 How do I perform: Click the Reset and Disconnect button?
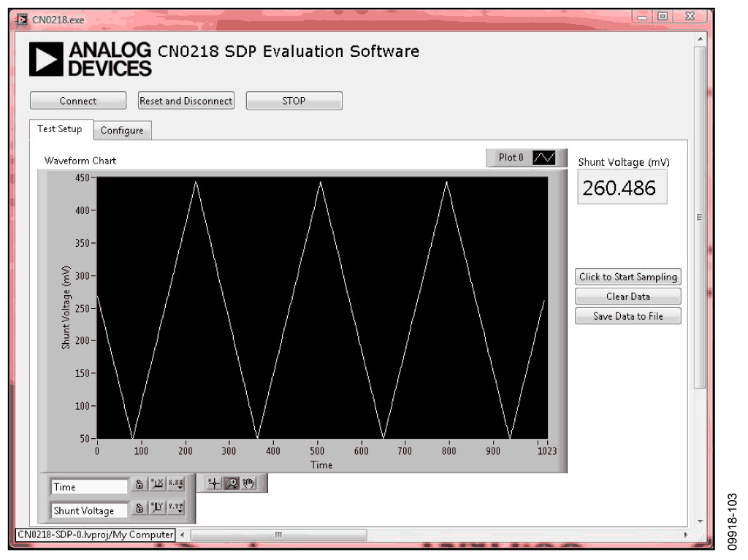pyautogui.click(x=186, y=101)
